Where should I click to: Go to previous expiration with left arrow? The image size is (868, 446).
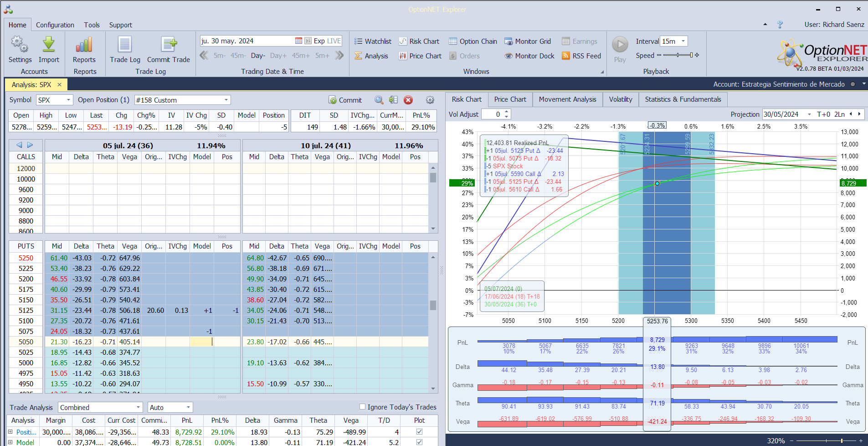click(19, 145)
